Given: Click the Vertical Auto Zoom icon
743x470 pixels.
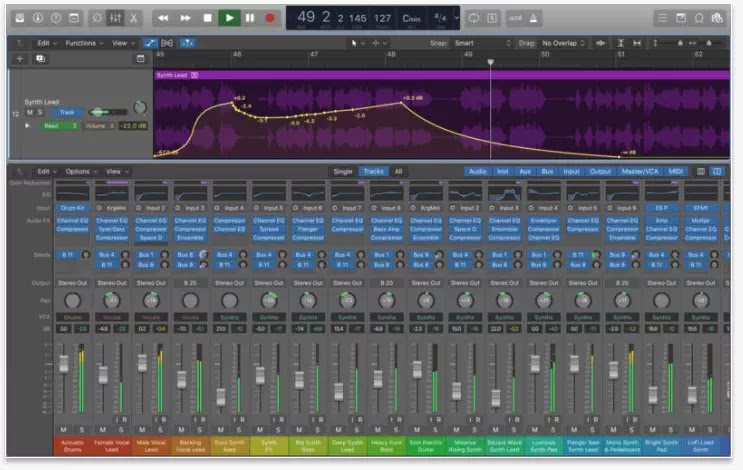Looking at the screenshot, I should 620,43.
